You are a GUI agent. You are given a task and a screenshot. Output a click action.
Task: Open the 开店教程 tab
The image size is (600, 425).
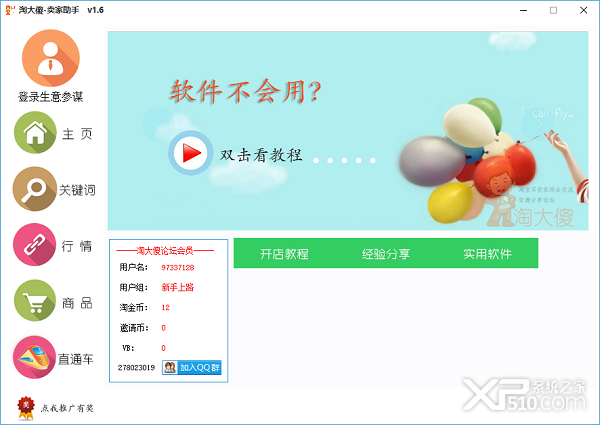tap(284, 253)
